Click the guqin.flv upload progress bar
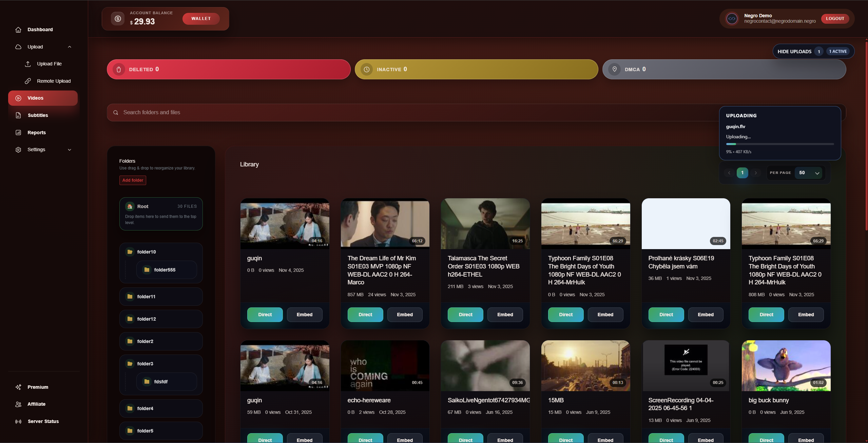The height and width of the screenshot is (443, 868). coord(779,144)
